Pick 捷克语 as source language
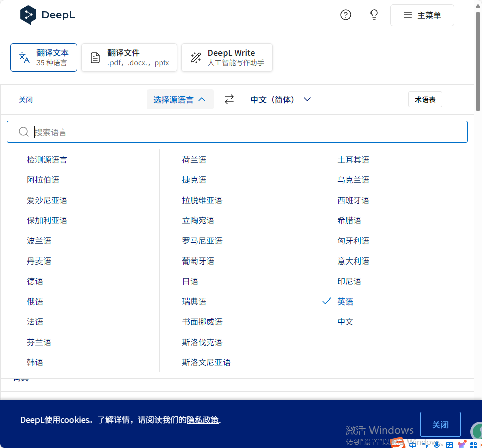This screenshot has width=482, height=448. coord(194,180)
